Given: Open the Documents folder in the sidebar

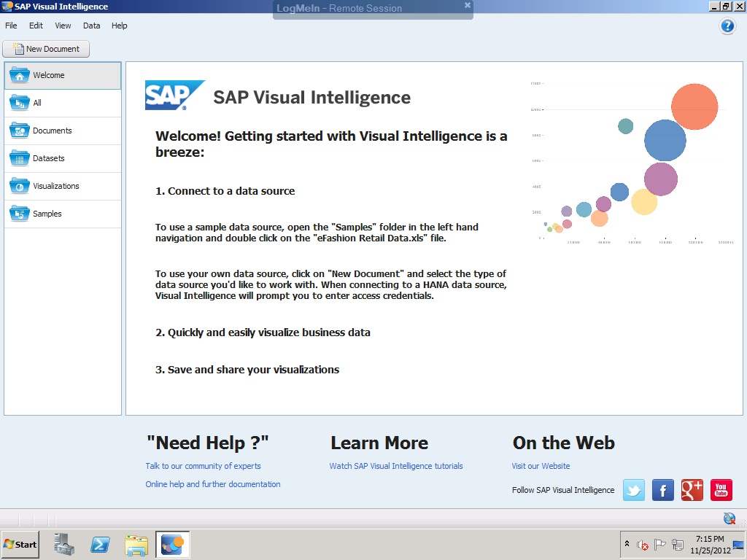Looking at the screenshot, I should click(63, 131).
